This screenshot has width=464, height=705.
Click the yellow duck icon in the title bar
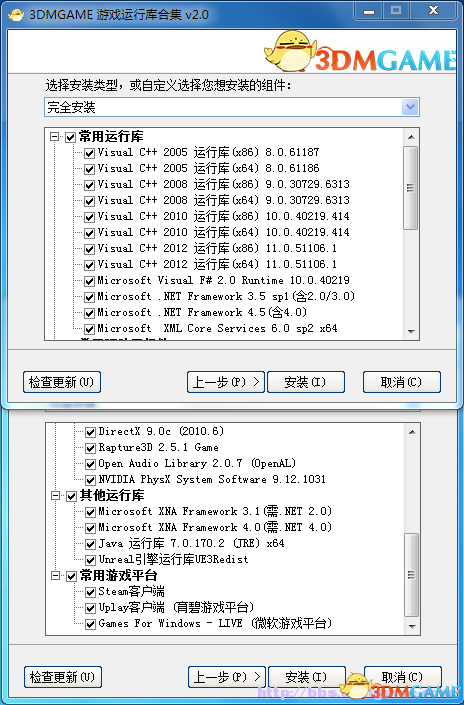pos(16,15)
